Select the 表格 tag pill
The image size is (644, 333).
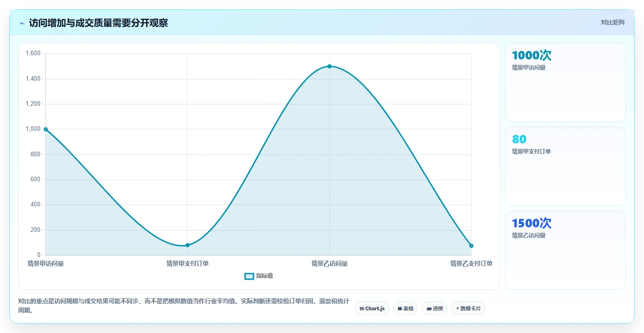(405, 308)
